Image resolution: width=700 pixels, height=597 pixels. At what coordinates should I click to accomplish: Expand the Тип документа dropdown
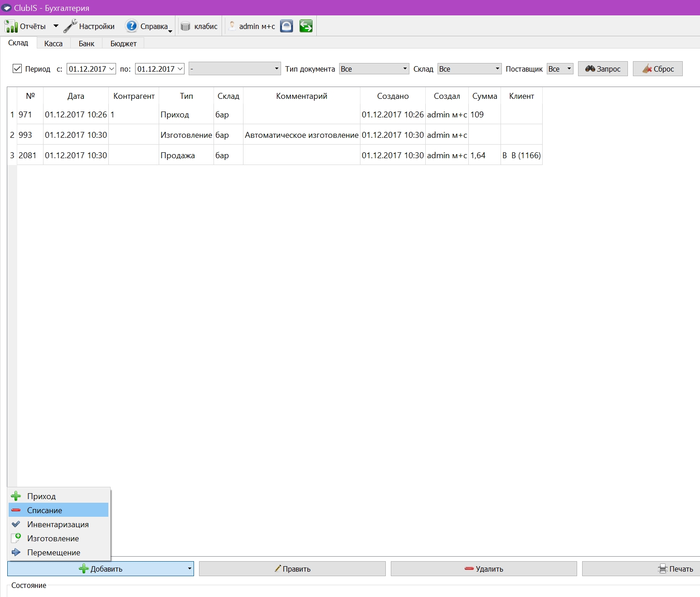[x=374, y=68]
